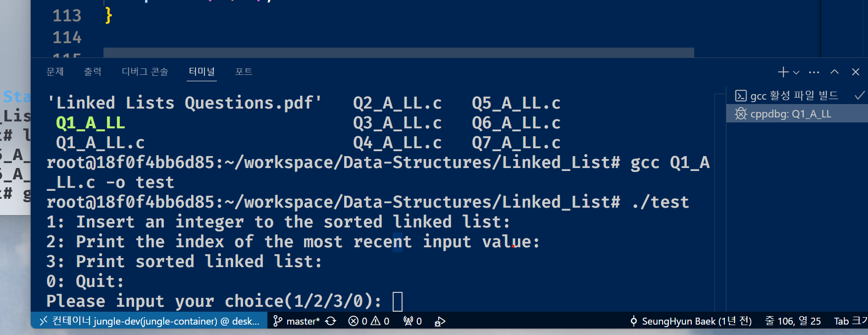Close the bottom panel with the X
The image size is (868, 335).
856,72
